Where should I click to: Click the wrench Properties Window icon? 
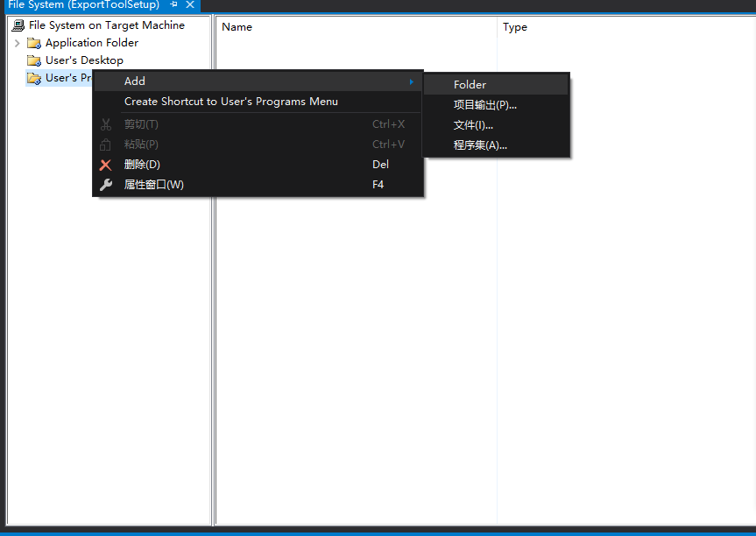tap(106, 185)
